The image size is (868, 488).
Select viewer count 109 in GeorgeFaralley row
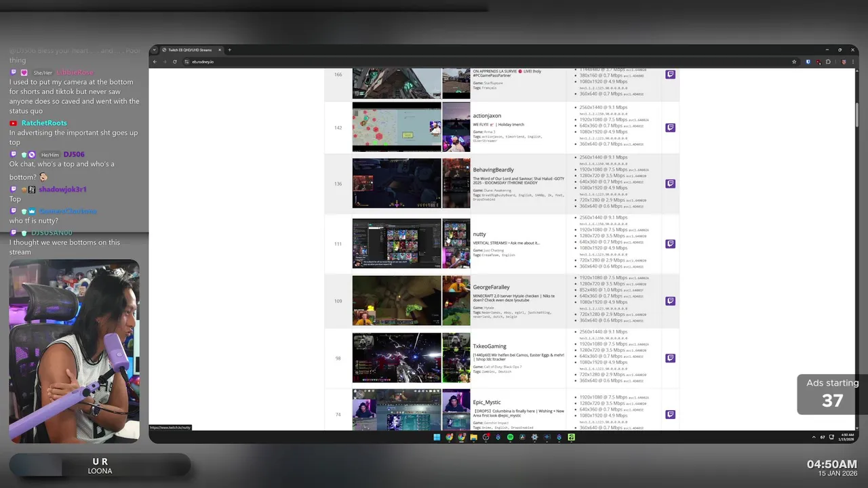coord(338,301)
